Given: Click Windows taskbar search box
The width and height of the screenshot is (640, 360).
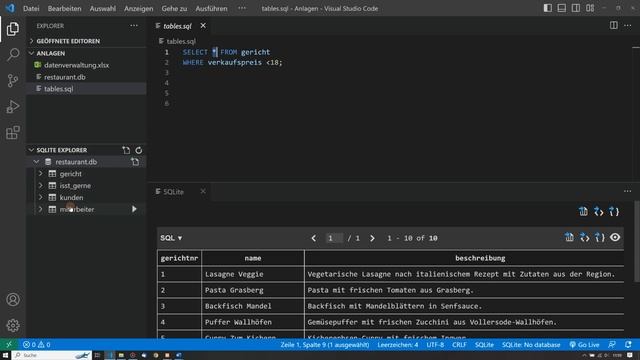Looking at the screenshot, I should [52, 356].
